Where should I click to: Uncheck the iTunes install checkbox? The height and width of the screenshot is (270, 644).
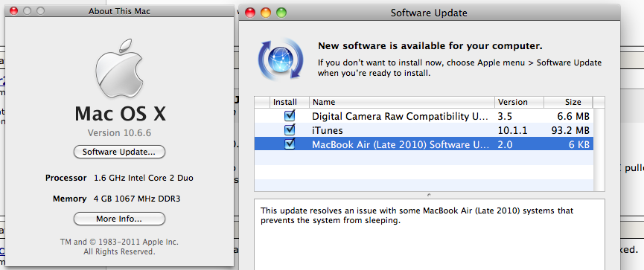[x=290, y=130]
